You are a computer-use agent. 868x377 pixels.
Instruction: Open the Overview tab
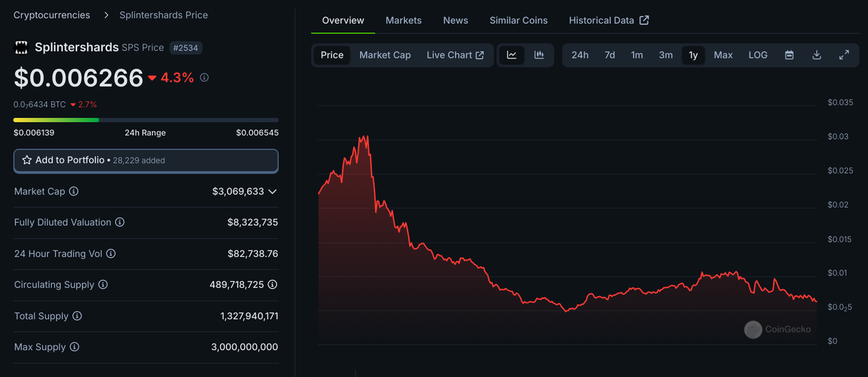pyautogui.click(x=343, y=20)
